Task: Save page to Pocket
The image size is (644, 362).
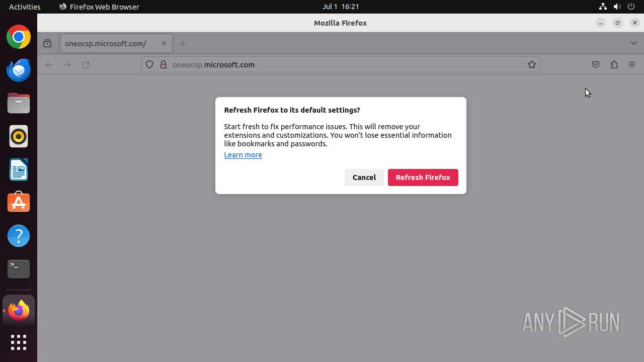Action: (596, 64)
